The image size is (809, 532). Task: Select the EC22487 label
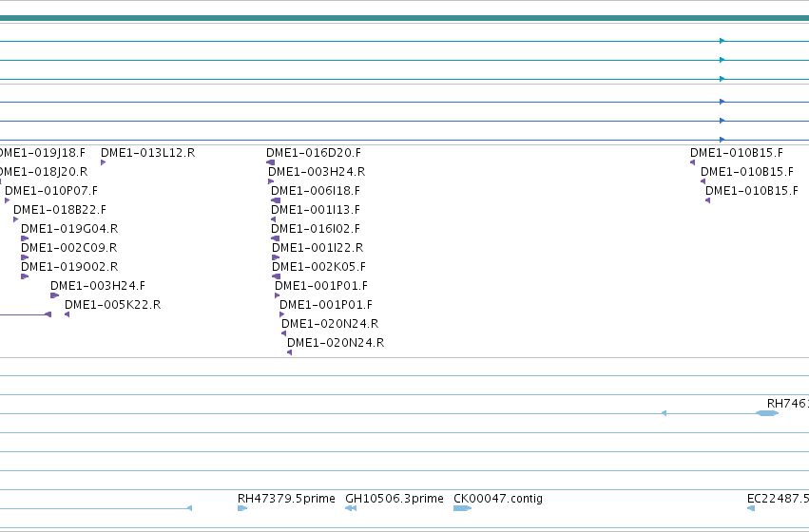[x=778, y=499]
